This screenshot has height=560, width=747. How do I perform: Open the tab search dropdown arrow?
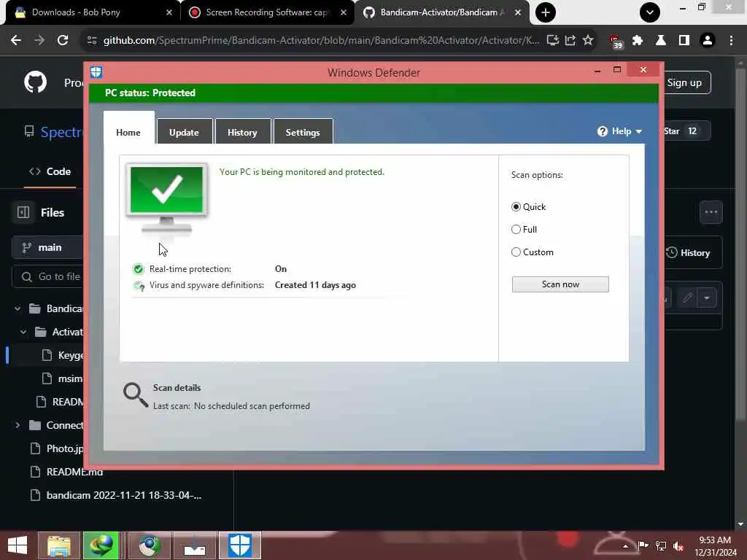coord(650,12)
